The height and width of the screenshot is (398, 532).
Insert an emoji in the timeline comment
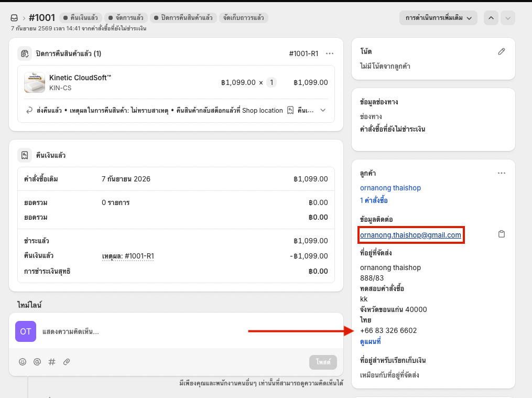23,362
